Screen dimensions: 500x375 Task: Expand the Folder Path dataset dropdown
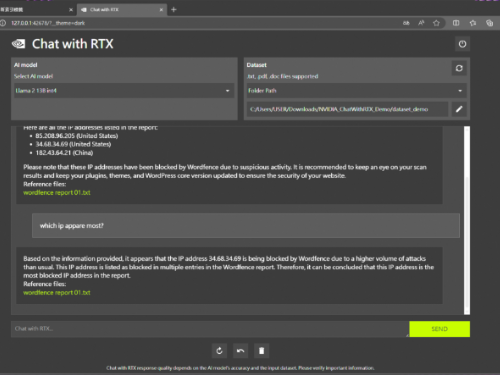(x=356, y=91)
